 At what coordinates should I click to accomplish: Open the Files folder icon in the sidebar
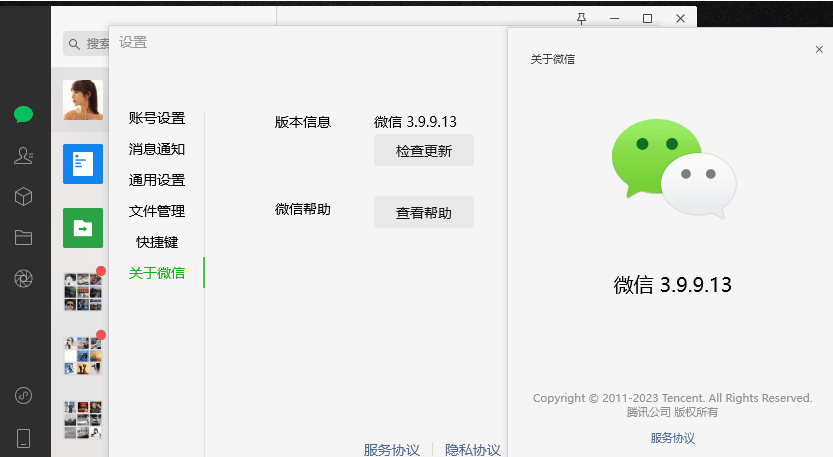23,238
